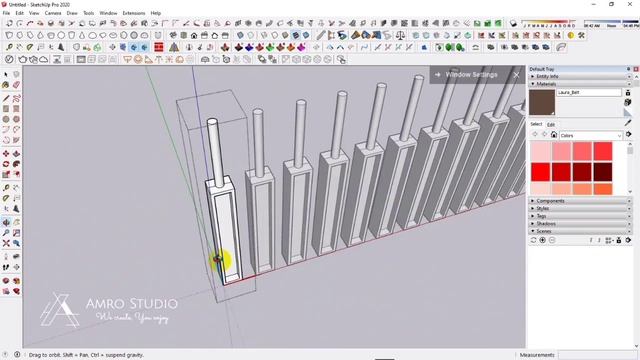The height and width of the screenshot is (360, 640).
Task: Select the Orbit tool in left toolbar
Action: tap(6, 222)
